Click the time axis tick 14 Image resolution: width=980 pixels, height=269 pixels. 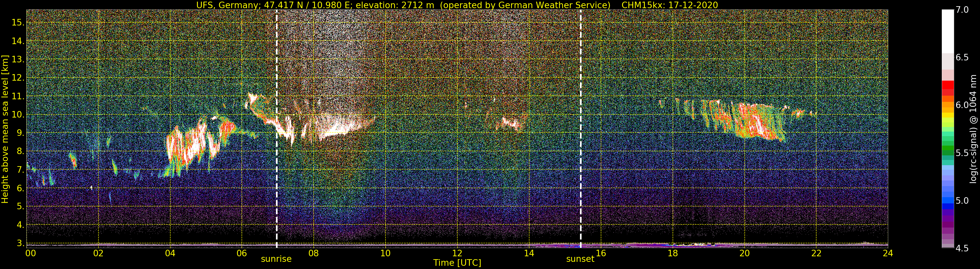point(529,253)
